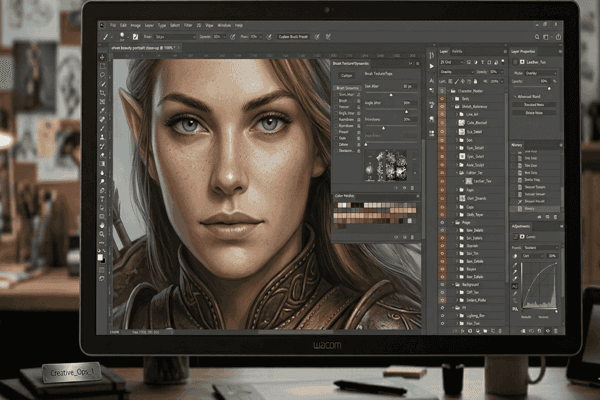
Task: Open the Mode dropdown in options bar
Action: tap(175, 37)
